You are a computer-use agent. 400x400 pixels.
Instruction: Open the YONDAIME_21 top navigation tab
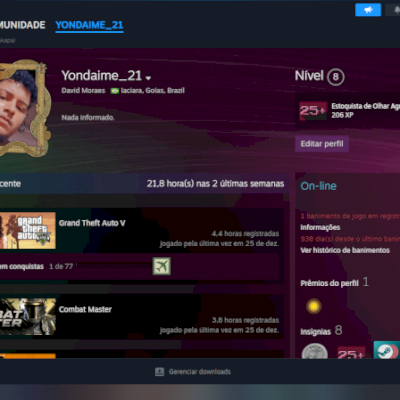coord(89,25)
